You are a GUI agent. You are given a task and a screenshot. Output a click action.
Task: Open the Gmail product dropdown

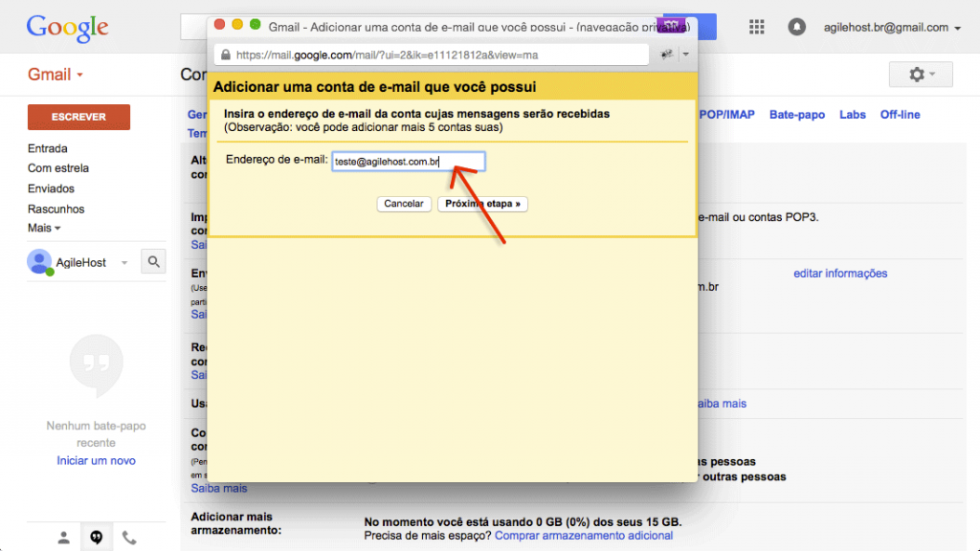pos(55,75)
